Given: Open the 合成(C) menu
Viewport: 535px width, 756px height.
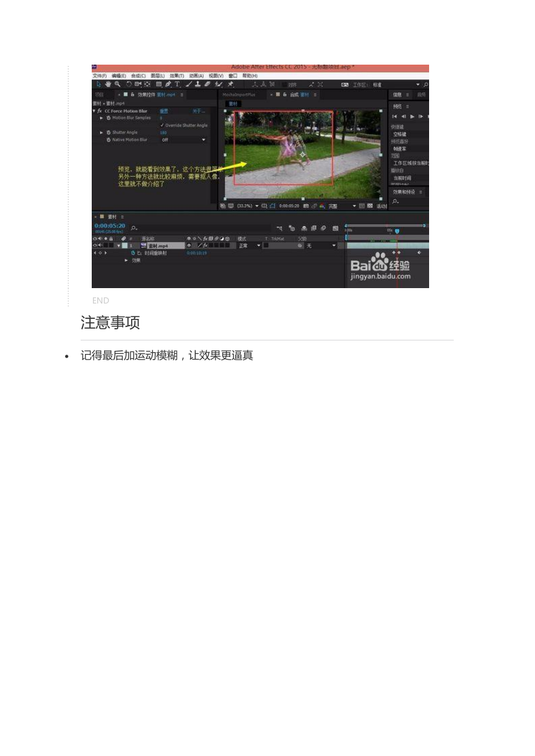Looking at the screenshot, I should click(x=139, y=76).
